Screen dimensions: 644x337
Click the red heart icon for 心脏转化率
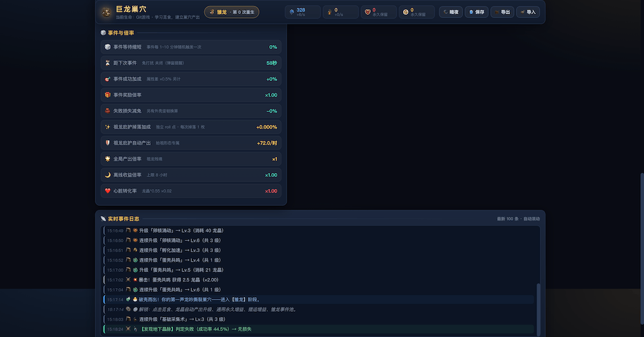tap(108, 190)
